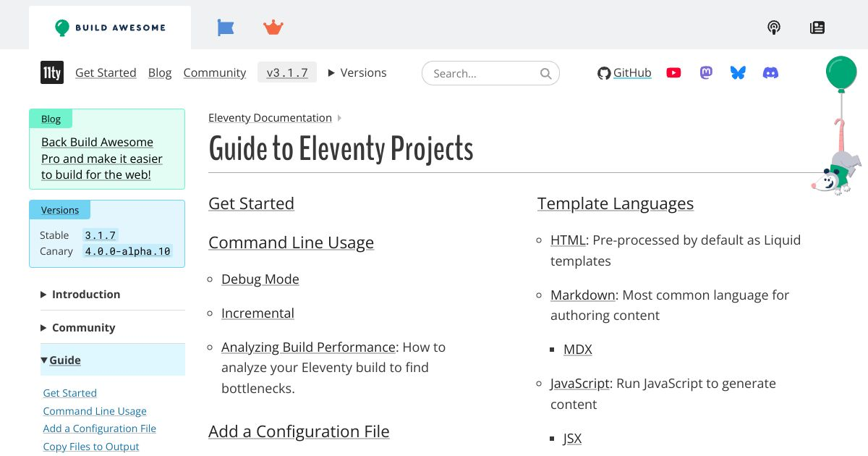Viewport: 868px width, 456px height.
Task: Select Stable version 3.1.7 link
Action: tap(101, 235)
